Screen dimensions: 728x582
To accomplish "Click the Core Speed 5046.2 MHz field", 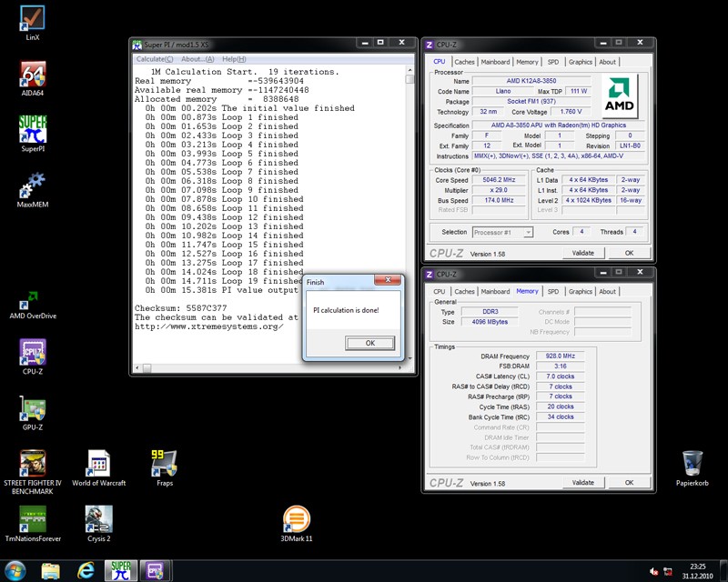I will click(499, 180).
